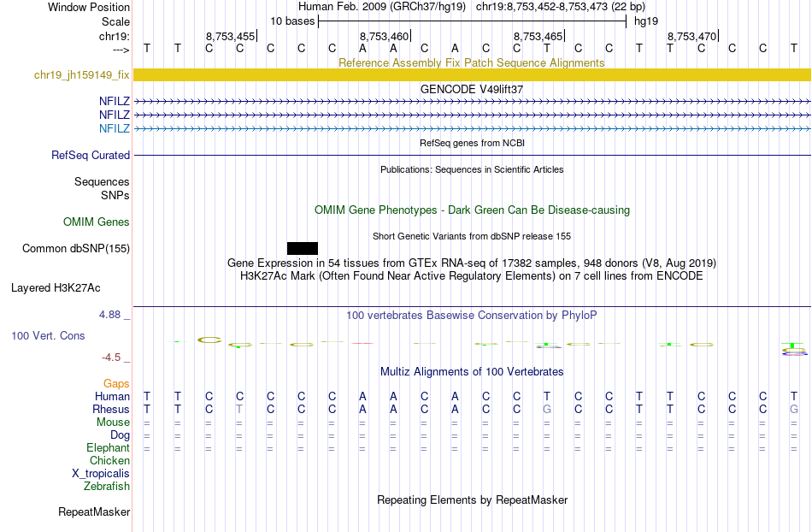Open Repeating Elements by RepeatMasker title
This screenshot has width=812, height=532.
pos(472,499)
